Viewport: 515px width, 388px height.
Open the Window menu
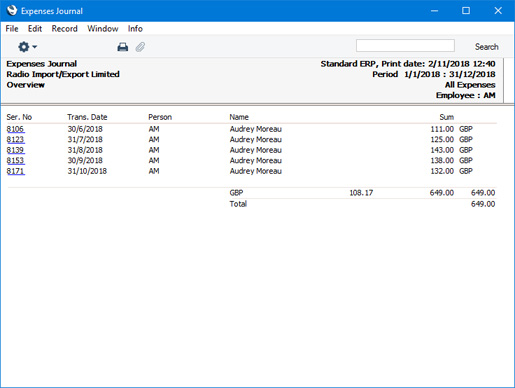click(103, 29)
